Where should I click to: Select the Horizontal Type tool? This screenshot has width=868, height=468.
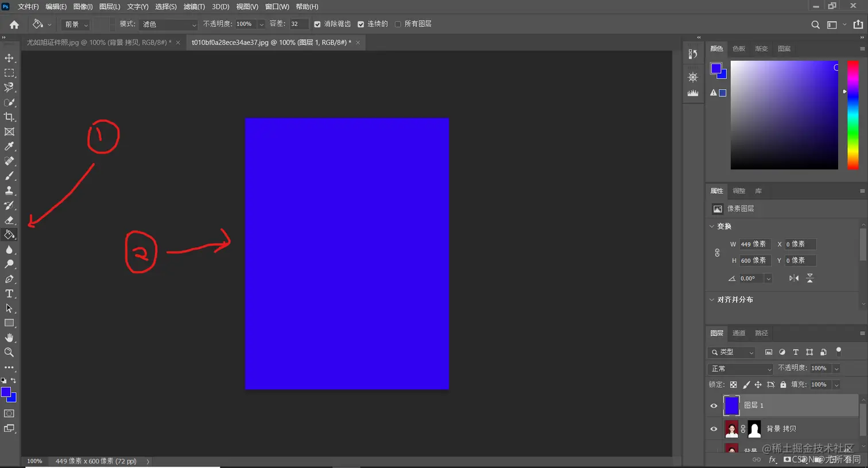(x=9, y=293)
